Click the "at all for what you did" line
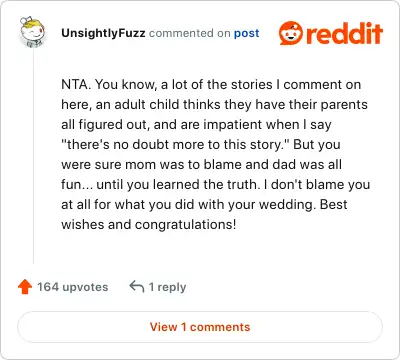Viewport: 400px width, 360px height. click(x=204, y=204)
